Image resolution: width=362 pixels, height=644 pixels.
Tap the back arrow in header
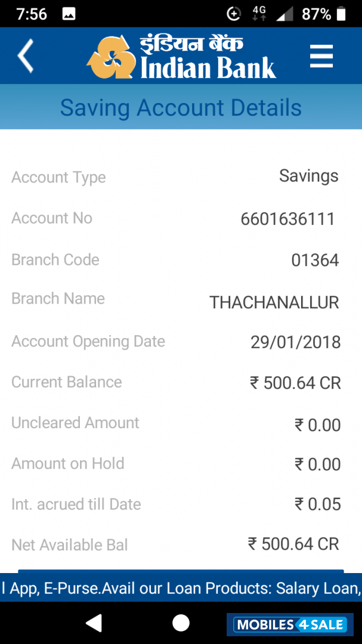click(x=25, y=56)
